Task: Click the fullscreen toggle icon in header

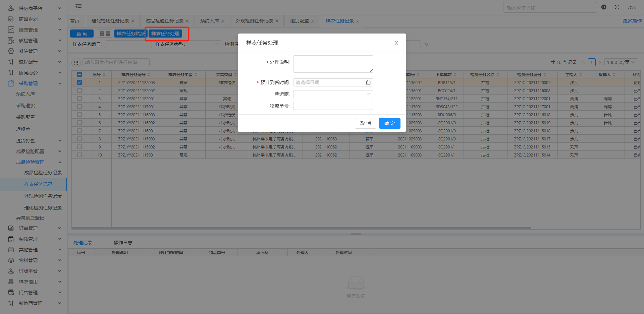Action: click(617, 7)
